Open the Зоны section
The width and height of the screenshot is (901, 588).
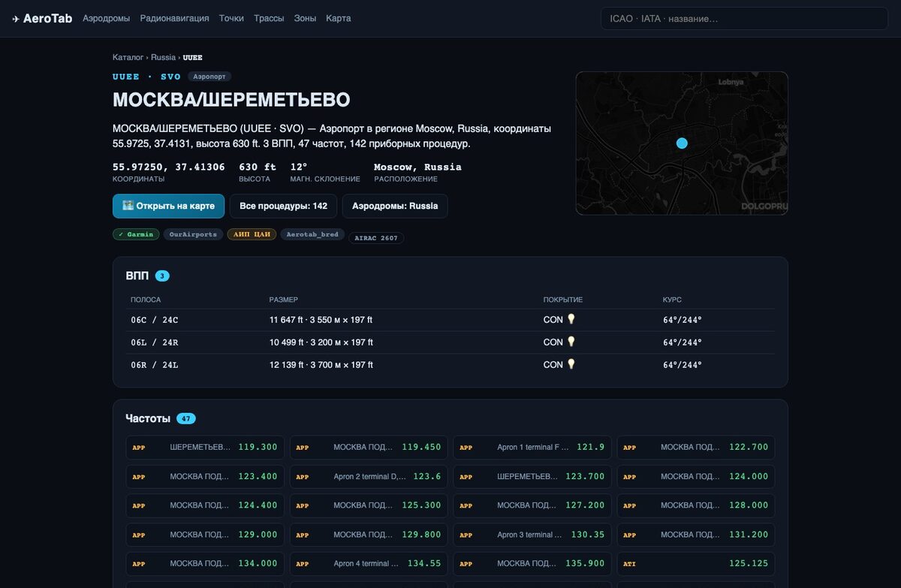pyautogui.click(x=305, y=18)
